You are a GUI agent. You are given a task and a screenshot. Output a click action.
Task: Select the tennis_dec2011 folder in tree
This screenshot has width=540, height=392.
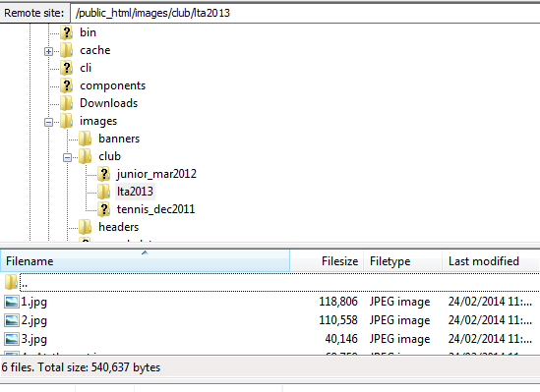[x=156, y=209]
